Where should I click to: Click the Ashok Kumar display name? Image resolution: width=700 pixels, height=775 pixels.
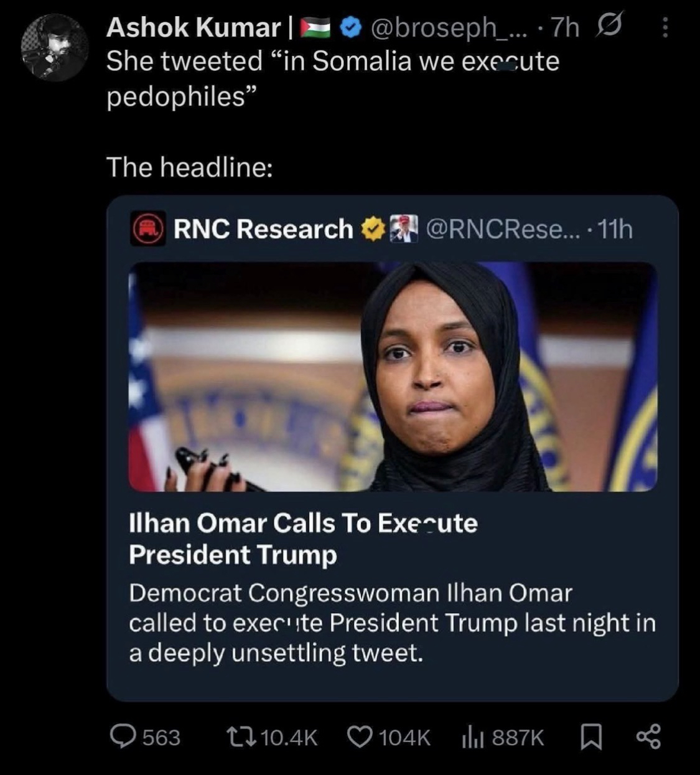point(194,27)
